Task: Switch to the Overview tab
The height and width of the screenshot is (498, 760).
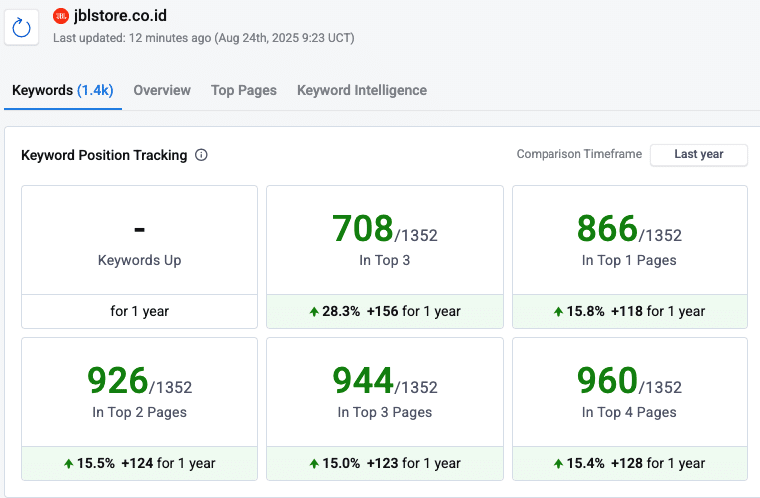Action: pyautogui.click(x=162, y=90)
